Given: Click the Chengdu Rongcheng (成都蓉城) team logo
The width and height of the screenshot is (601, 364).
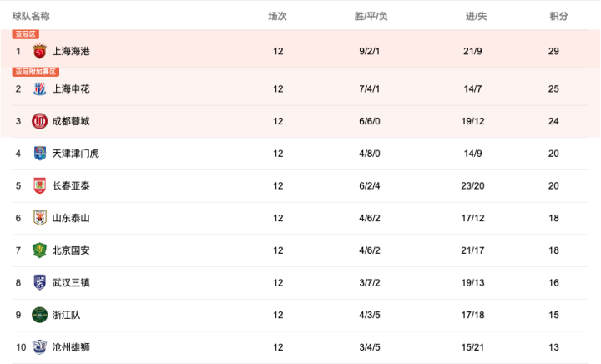Looking at the screenshot, I should click(x=39, y=121).
